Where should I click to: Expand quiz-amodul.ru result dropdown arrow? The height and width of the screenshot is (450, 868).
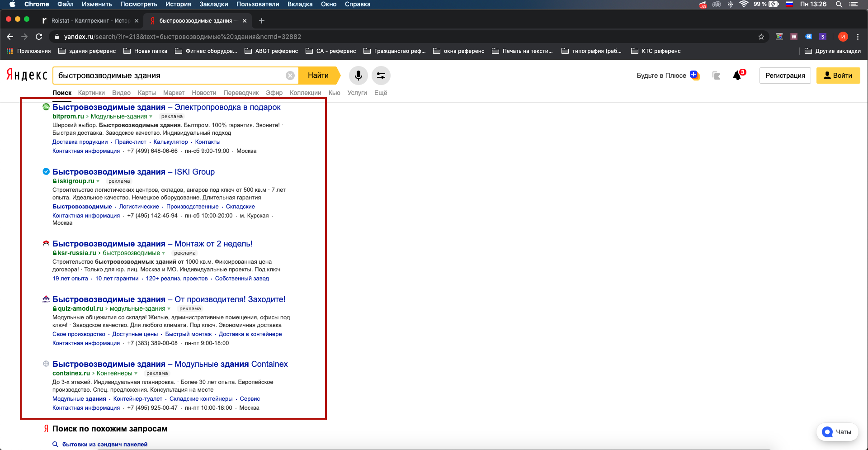coord(169,309)
